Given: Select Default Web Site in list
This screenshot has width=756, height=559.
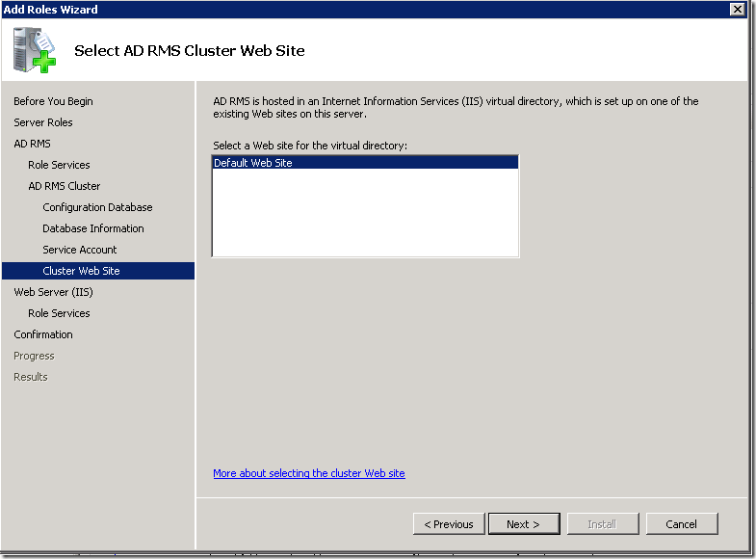Looking at the screenshot, I should (365, 163).
